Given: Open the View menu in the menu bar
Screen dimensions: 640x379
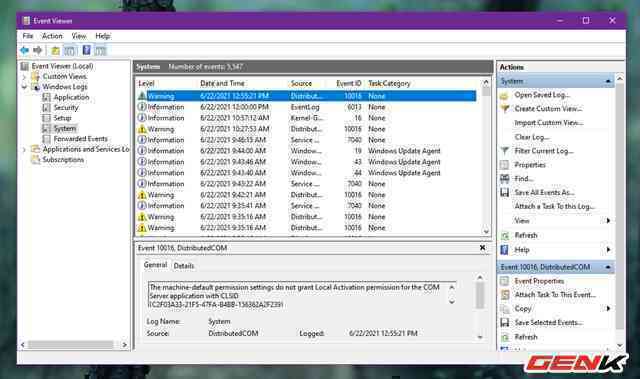Looking at the screenshot, I should click(79, 36).
